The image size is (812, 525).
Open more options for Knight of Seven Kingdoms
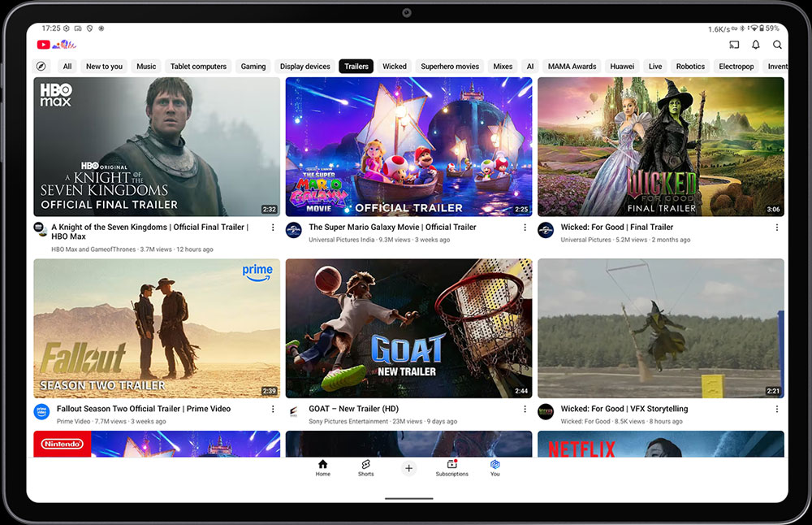(x=273, y=228)
